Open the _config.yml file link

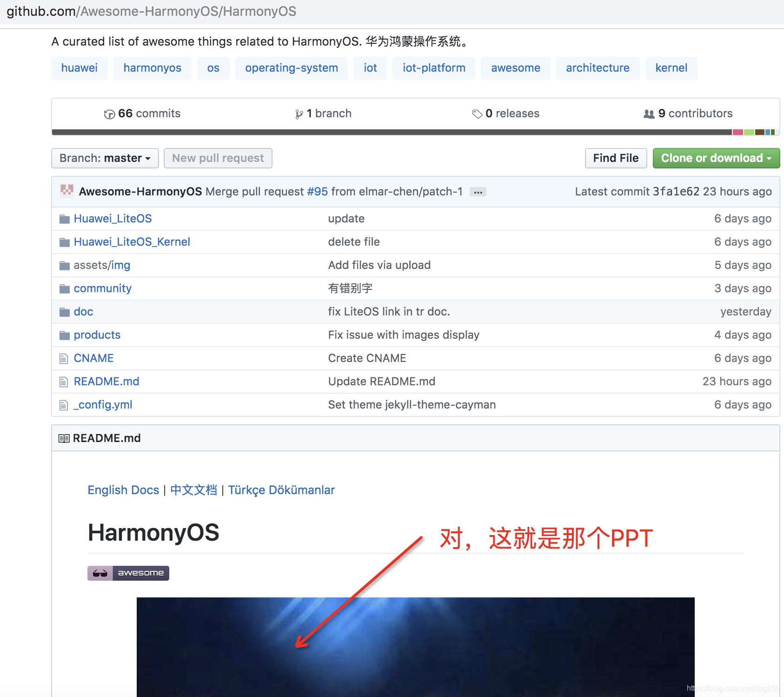tap(103, 405)
